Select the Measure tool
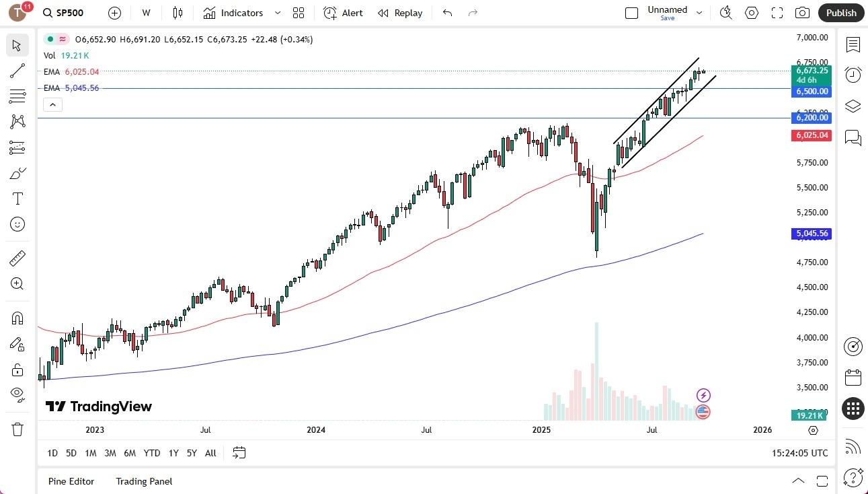868x494 pixels. pos(17,258)
